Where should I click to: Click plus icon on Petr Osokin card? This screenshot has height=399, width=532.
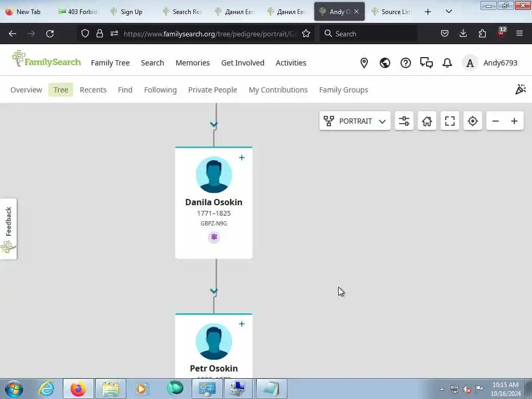click(x=242, y=324)
